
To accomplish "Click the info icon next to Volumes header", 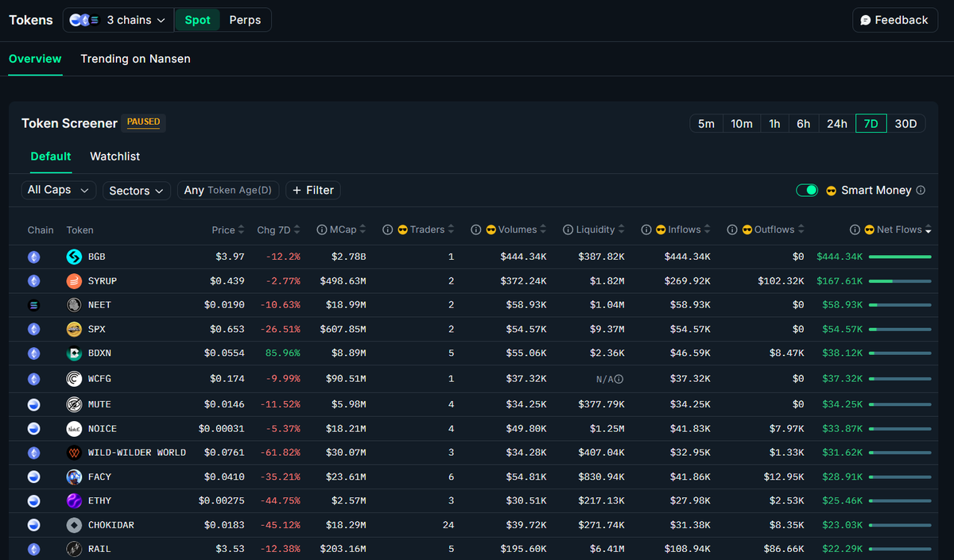I will [x=475, y=230].
